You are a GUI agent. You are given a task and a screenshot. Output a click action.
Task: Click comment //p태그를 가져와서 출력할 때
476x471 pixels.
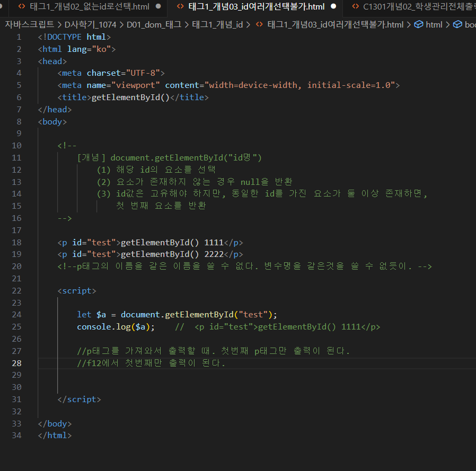tap(214, 351)
